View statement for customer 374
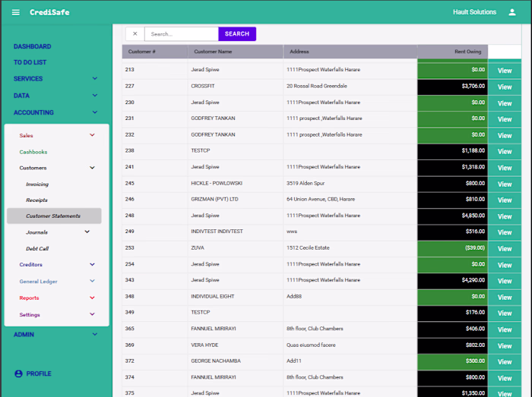The height and width of the screenshot is (397, 532). click(x=505, y=378)
